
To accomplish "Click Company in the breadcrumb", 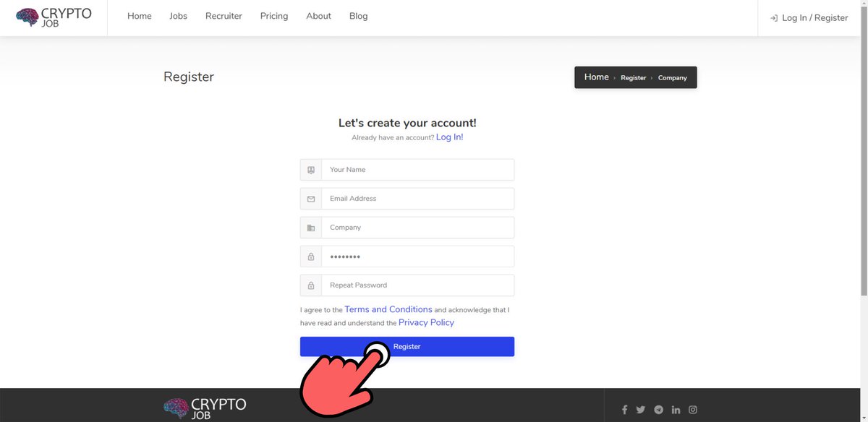I will pos(673,78).
